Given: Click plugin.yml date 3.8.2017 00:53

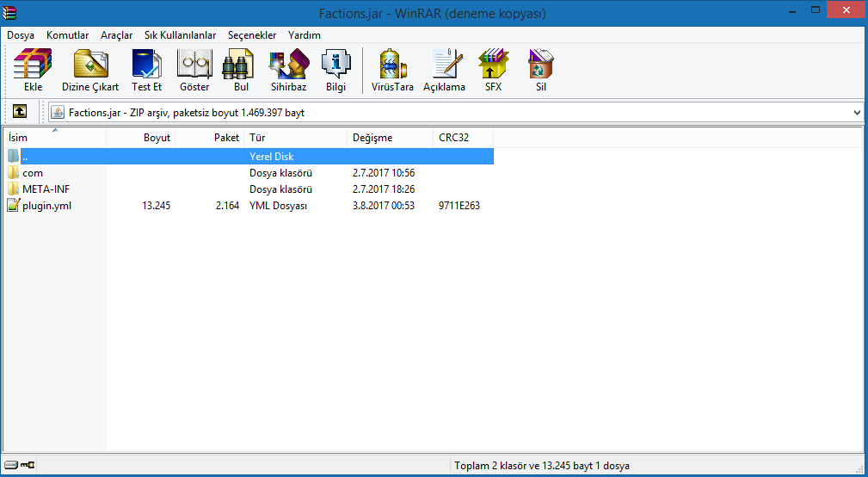Looking at the screenshot, I should (x=383, y=206).
